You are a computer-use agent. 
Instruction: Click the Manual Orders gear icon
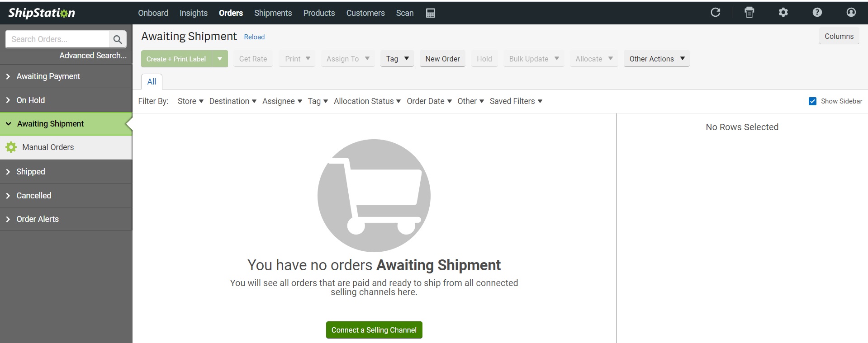click(11, 147)
